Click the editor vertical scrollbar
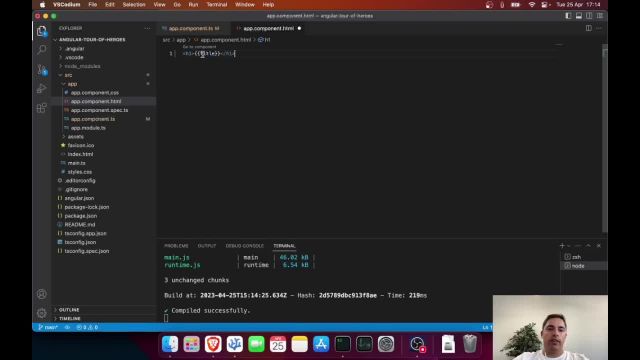The width and height of the screenshot is (640, 360). click(605, 139)
